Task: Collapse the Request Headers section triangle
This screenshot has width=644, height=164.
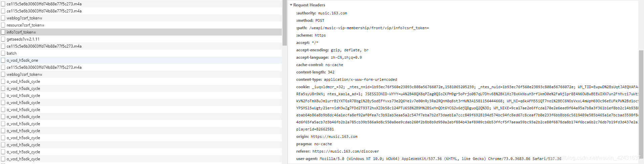Action: (x=291, y=5)
